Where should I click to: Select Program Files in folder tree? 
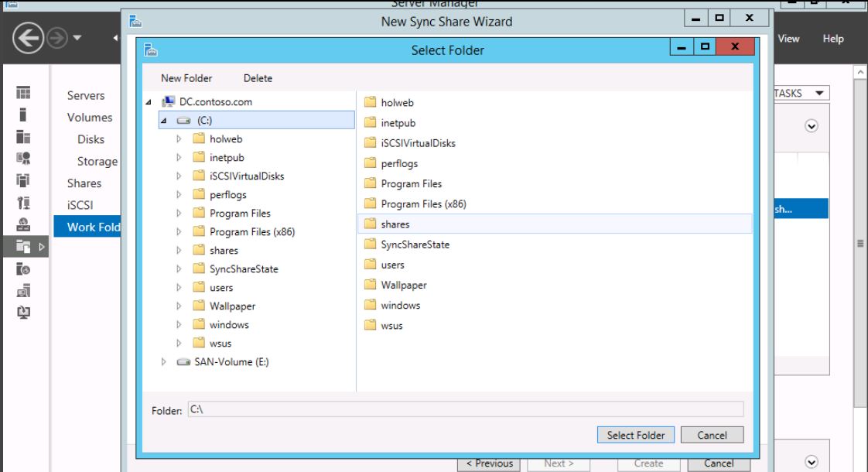[x=240, y=214]
